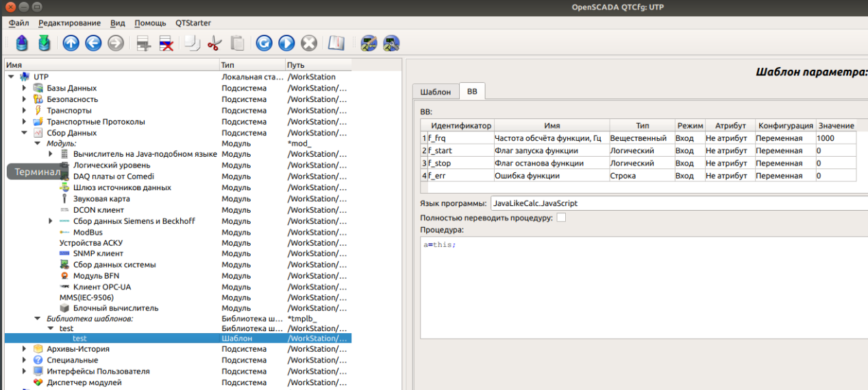Expand the 'Архивы-История' tree node
The image size is (868, 390).
tap(24, 349)
